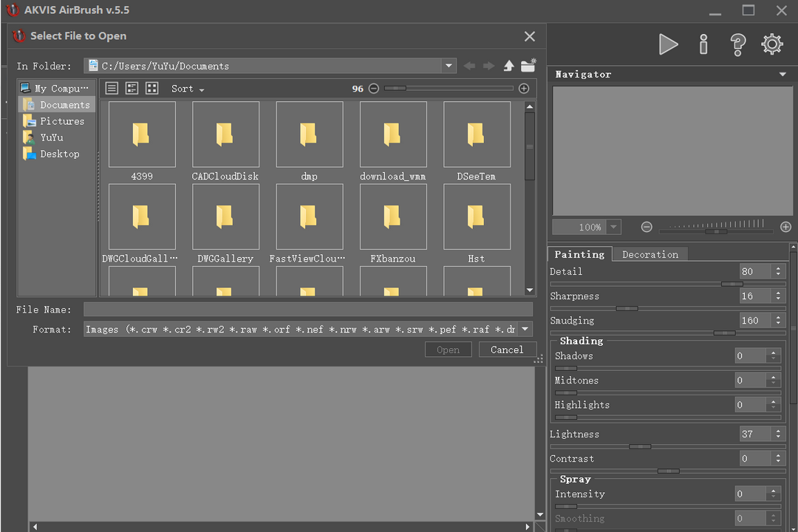Expand the Format file type dropdown
798x532 pixels.
click(525, 330)
